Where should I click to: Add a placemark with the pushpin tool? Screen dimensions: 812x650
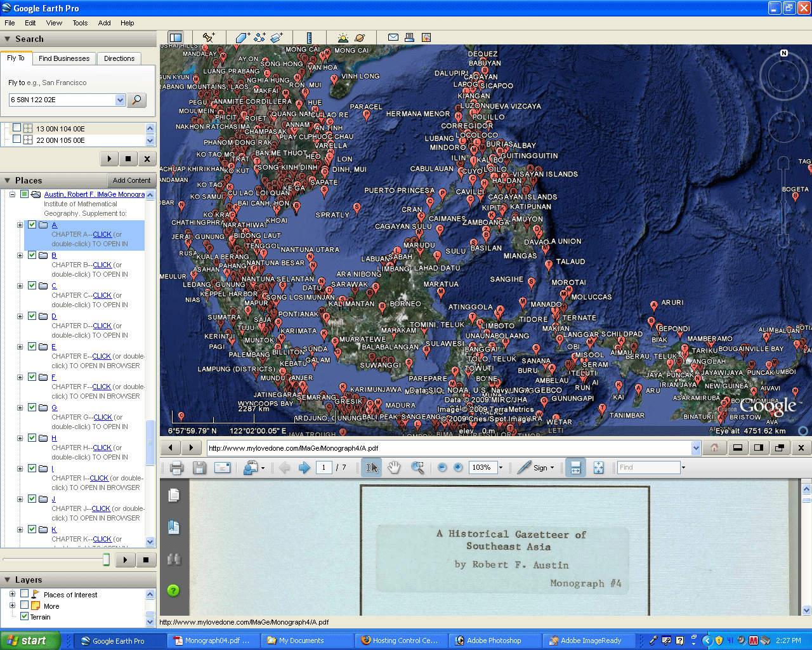pyautogui.click(x=209, y=37)
